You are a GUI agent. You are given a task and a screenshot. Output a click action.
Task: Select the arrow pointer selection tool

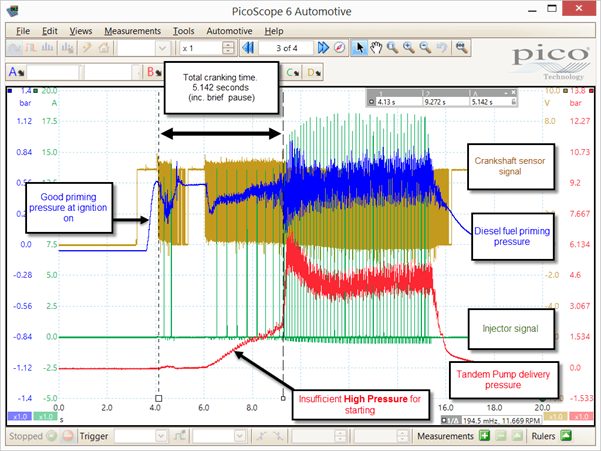point(359,48)
